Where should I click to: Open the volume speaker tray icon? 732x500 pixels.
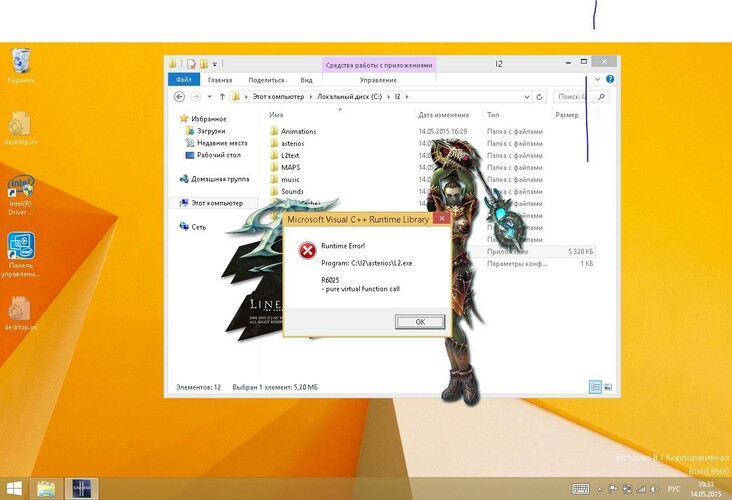(x=655, y=489)
